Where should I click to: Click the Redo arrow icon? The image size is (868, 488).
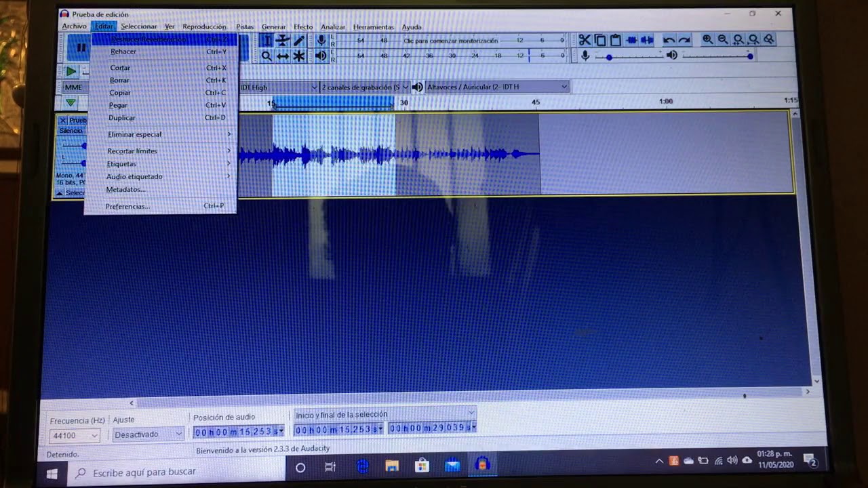tap(684, 40)
